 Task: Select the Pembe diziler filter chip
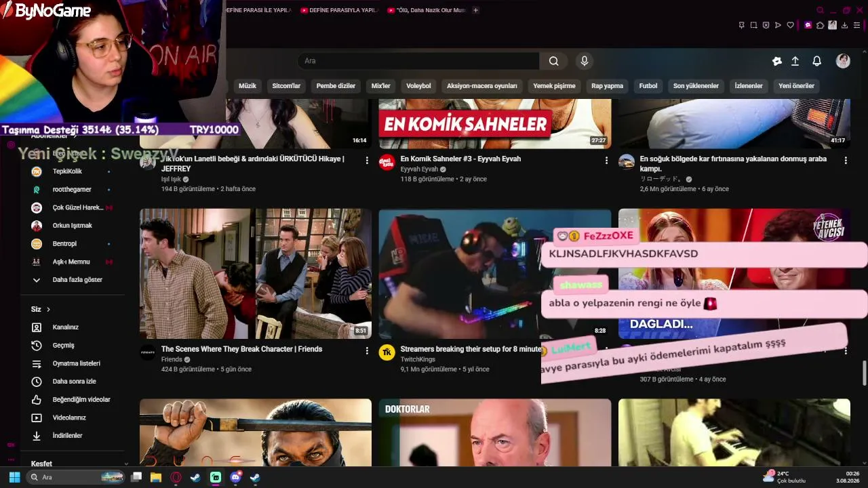336,86
